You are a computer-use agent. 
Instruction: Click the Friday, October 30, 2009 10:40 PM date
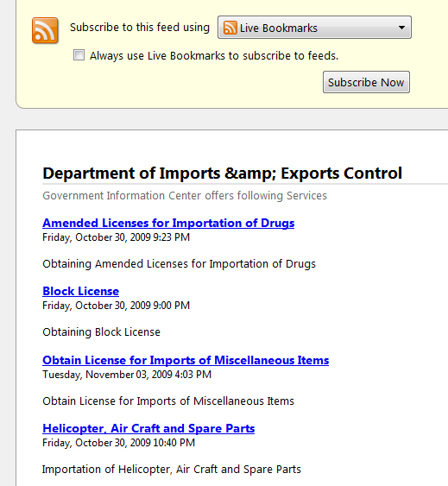(x=119, y=443)
